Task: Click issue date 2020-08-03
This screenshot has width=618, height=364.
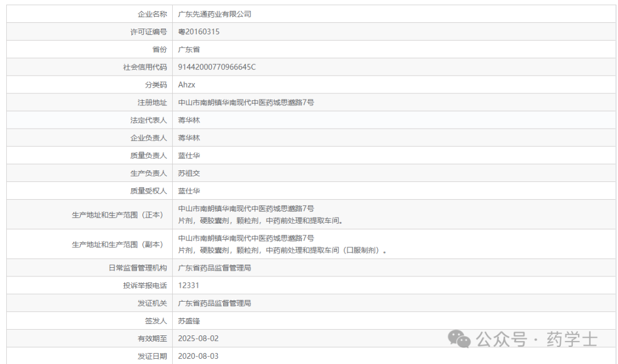Action: point(198,357)
